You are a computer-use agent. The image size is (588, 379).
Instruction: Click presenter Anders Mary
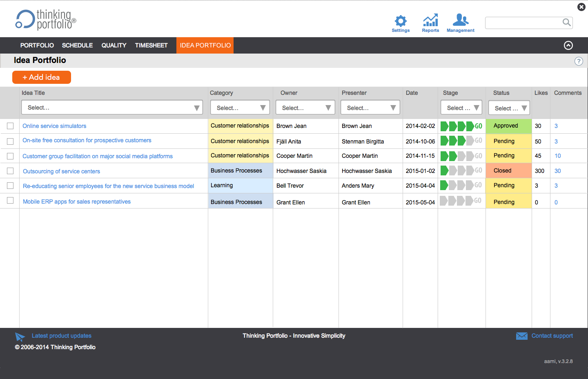pyautogui.click(x=358, y=186)
